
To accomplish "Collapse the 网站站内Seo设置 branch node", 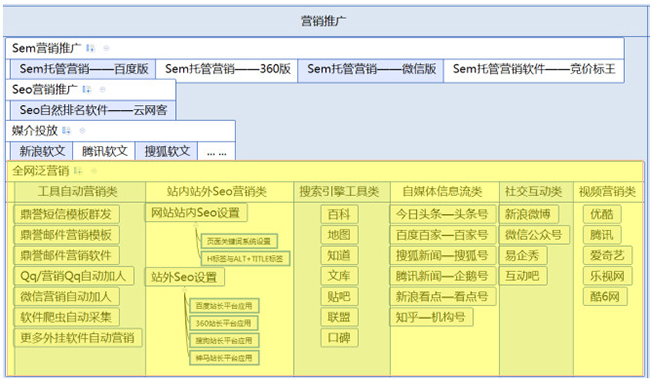I will click(196, 225).
